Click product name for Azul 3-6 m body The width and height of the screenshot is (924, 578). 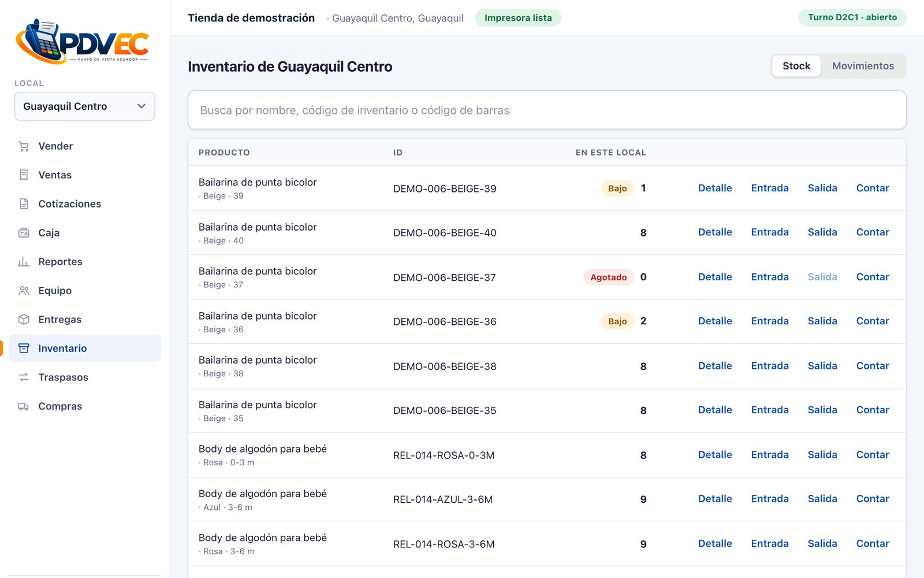(x=263, y=494)
